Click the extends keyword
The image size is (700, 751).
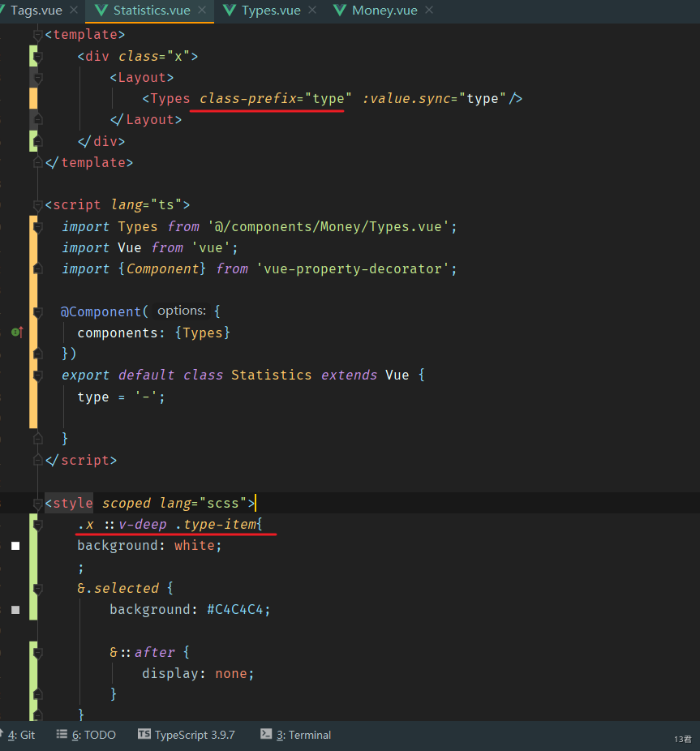click(x=349, y=375)
